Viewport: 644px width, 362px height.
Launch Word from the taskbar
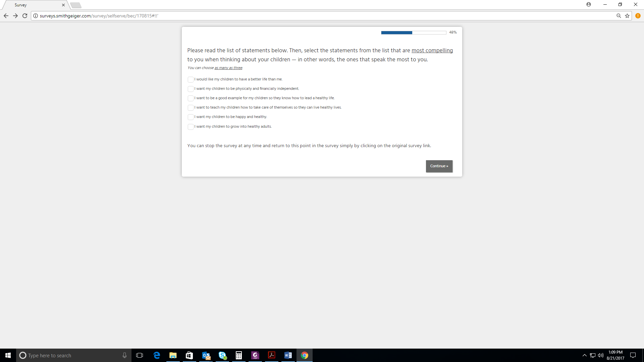point(288,355)
